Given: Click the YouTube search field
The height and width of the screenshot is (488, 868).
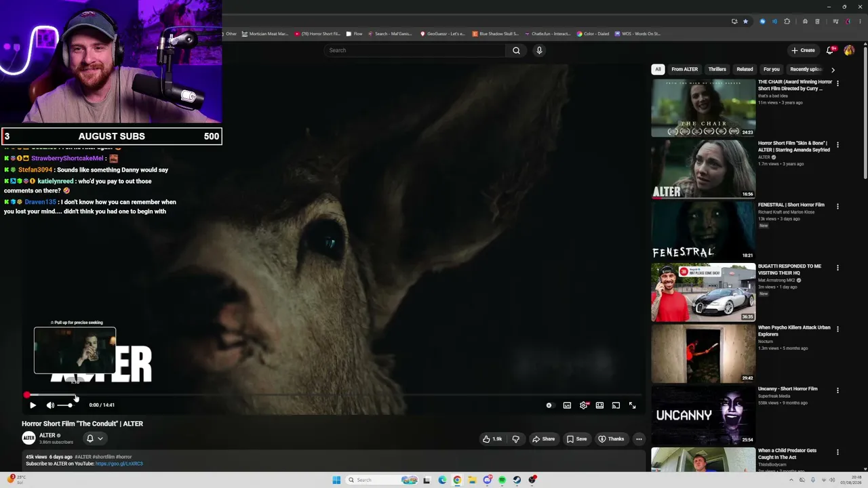Looking at the screenshot, I should pyautogui.click(x=415, y=50).
